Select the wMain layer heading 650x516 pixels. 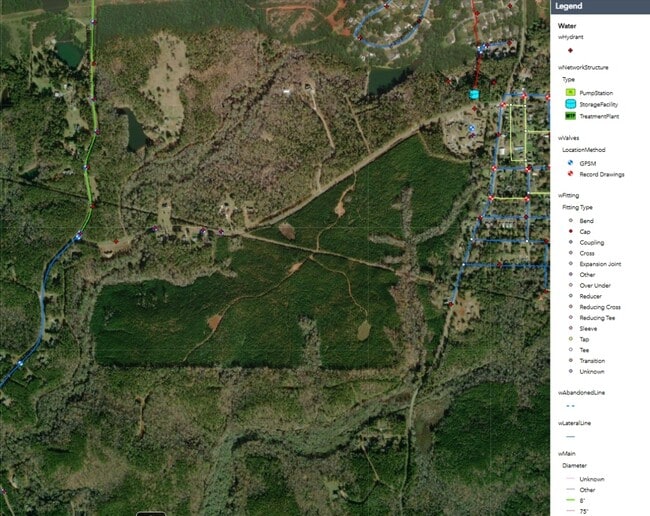[567, 453]
